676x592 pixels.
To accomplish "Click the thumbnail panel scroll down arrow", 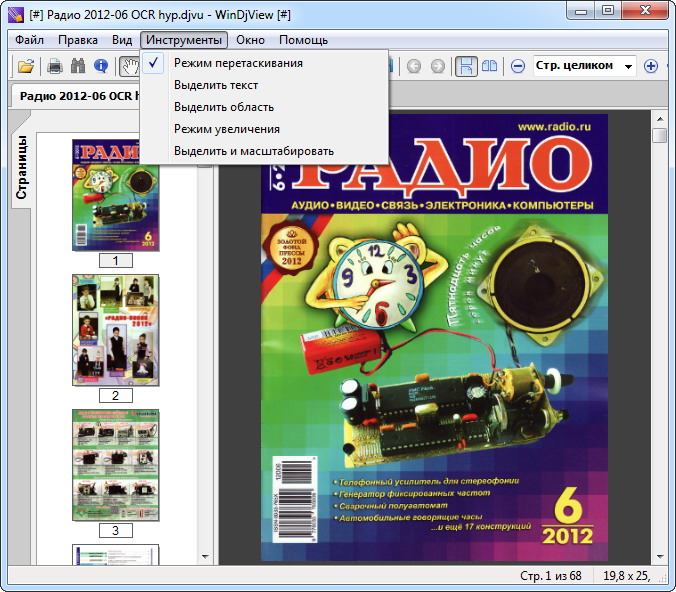I will point(205,557).
